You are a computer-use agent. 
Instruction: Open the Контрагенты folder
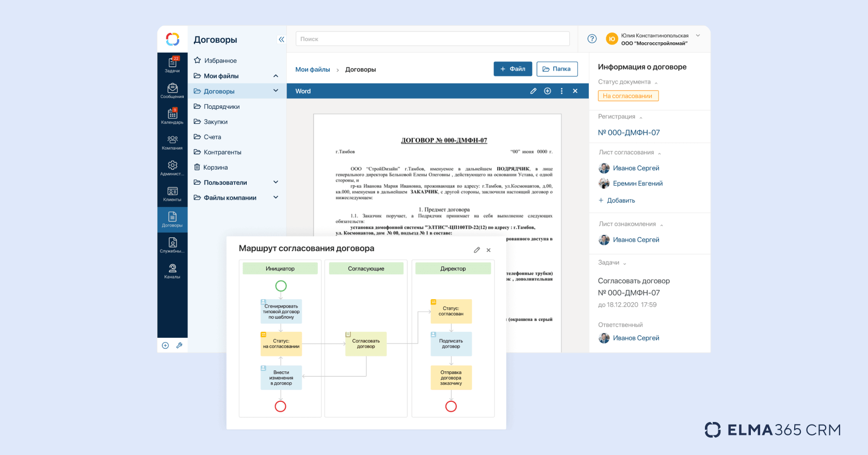coord(217,152)
